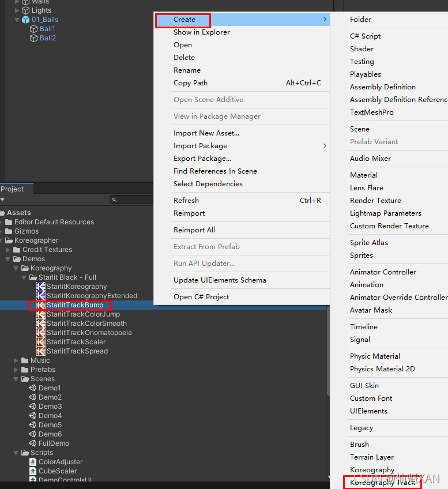Choose Export Package... menu entry
This screenshot has height=489, width=448.
(242, 159)
